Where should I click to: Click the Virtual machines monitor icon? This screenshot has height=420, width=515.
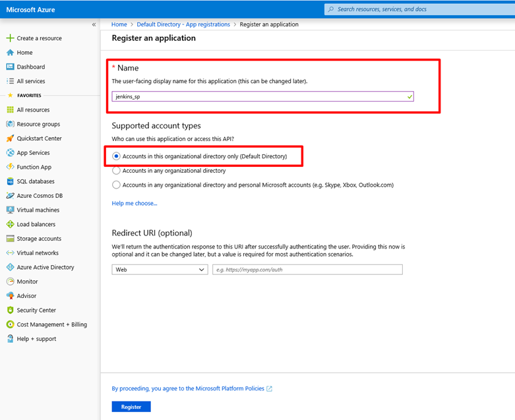[x=10, y=210]
